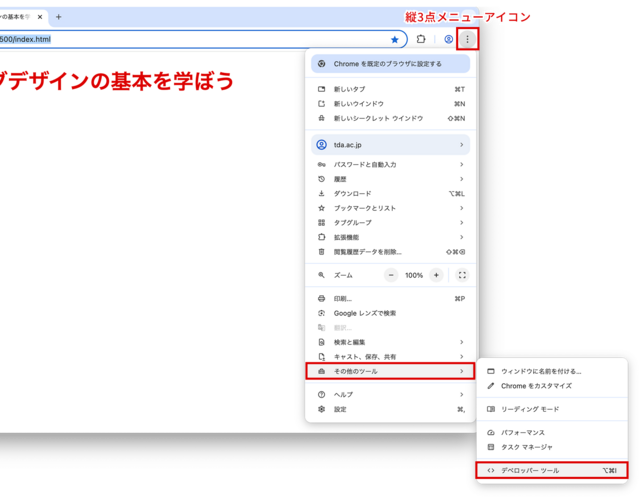The image size is (640, 498).
Task: Open パフォーマンス in submenu
Action: click(552, 433)
